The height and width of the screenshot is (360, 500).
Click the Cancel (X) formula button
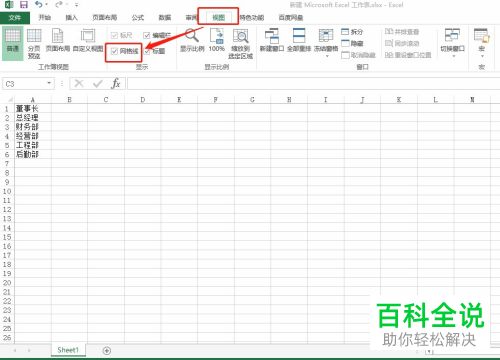click(79, 83)
